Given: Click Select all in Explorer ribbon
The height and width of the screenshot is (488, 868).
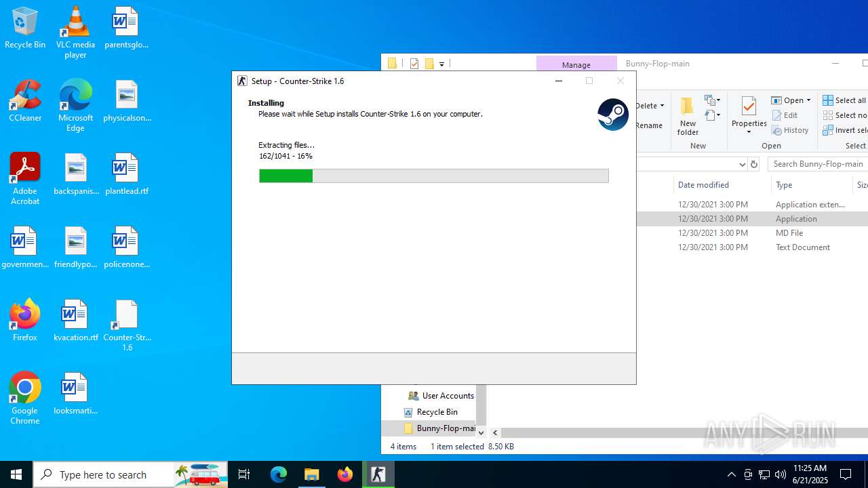Looking at the screenshot, I should coord(844,100).
